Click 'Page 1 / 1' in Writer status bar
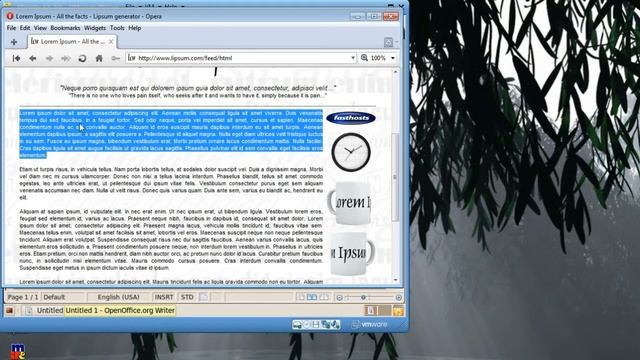Image resolution: width=640 pixels, height=360 pixels. coord(23,297)
